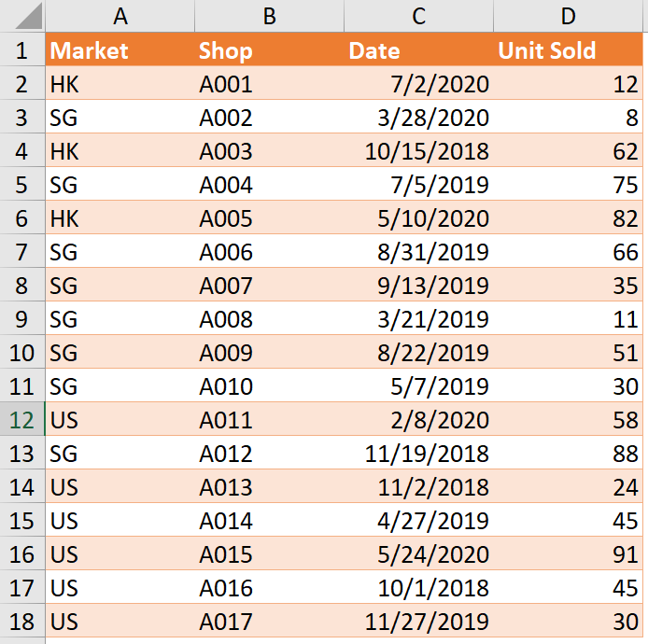Select row 18 header

pyautogui.click(x=22, y=622)
